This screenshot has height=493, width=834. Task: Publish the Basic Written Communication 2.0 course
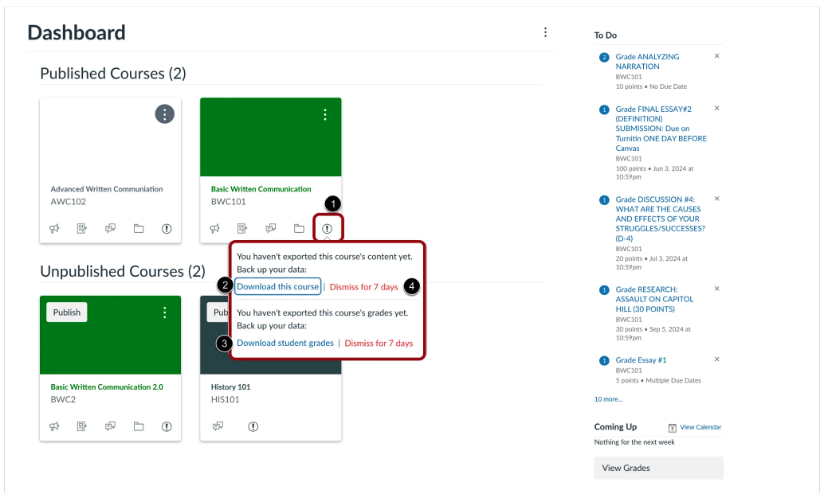(x=66, y=312)
